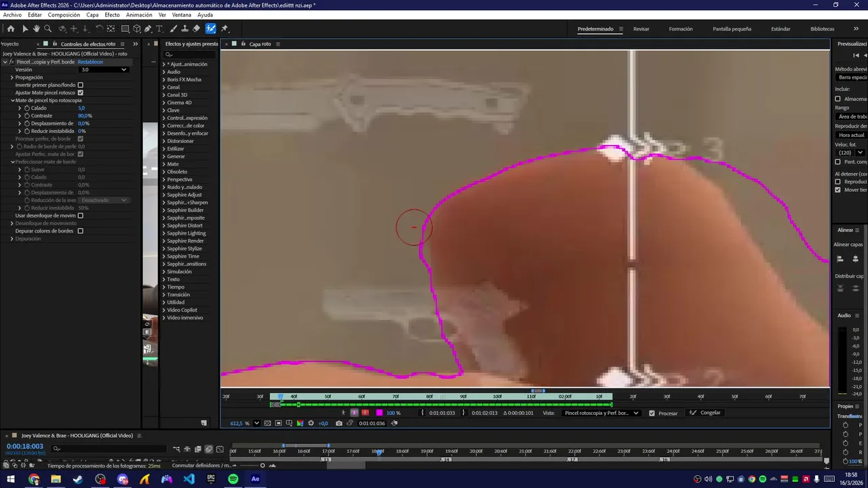Image resolution: width=868 pixels, height=488 pixels.
Task: Select the Rectangle shape tool
Action: click(x=125, y=28)
